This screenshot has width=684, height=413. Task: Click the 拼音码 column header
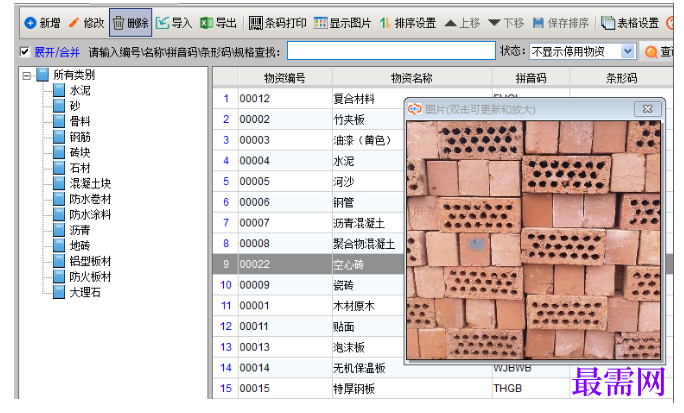(531, 78)
